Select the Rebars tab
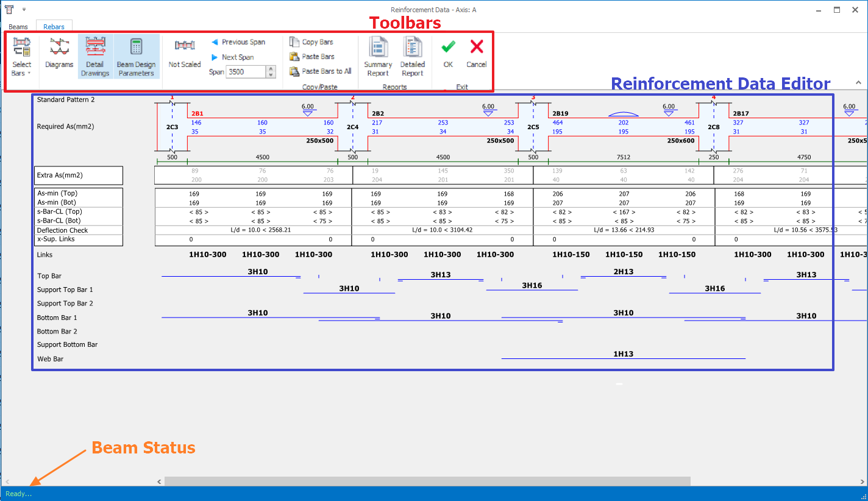 coord(54,27)
